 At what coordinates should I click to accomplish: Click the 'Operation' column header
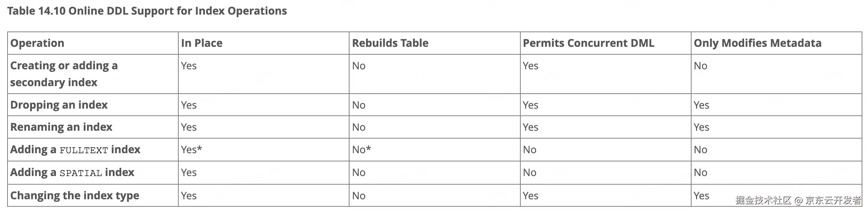pyautogui.click(x=37, y=43)
